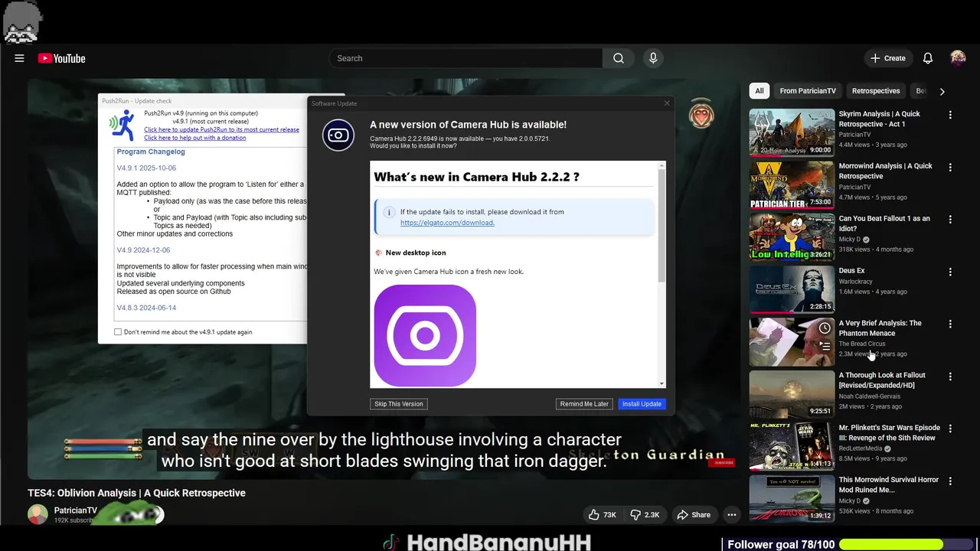Click the YouTube logo
This screenshot has width=980, height=551.
pos(61,58)
